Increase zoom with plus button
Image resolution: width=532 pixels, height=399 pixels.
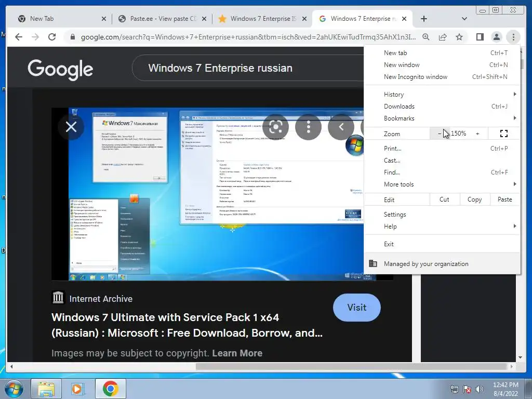(x=477, y=134)
